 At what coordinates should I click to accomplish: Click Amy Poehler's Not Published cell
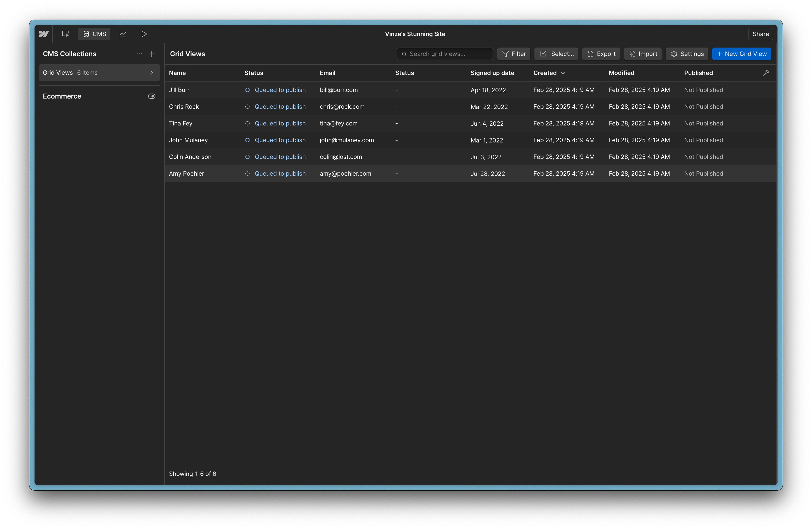pos(703,174)
